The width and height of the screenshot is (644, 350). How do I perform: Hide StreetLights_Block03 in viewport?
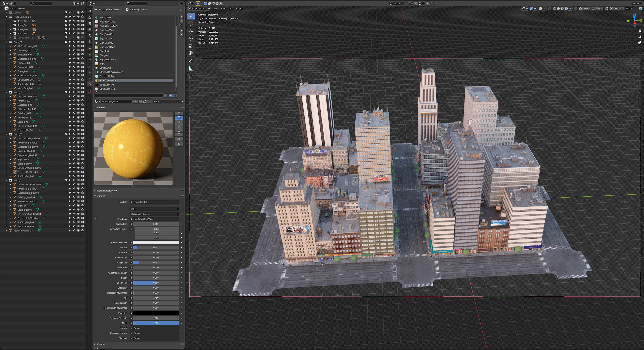(x=74, y=172)
